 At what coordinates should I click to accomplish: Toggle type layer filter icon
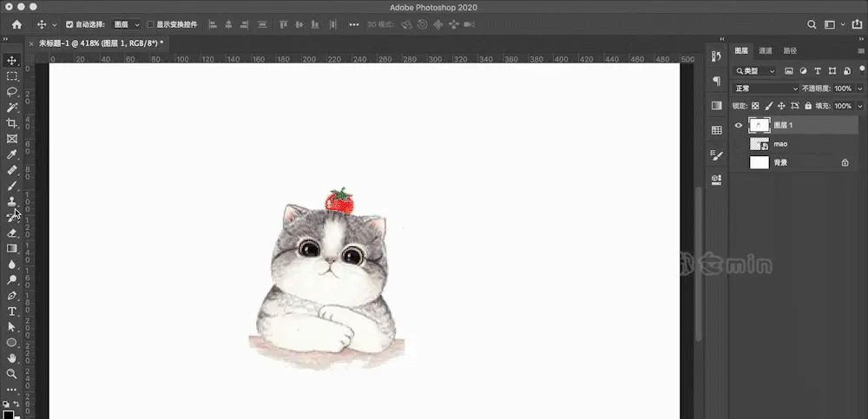tap(817, 71)
